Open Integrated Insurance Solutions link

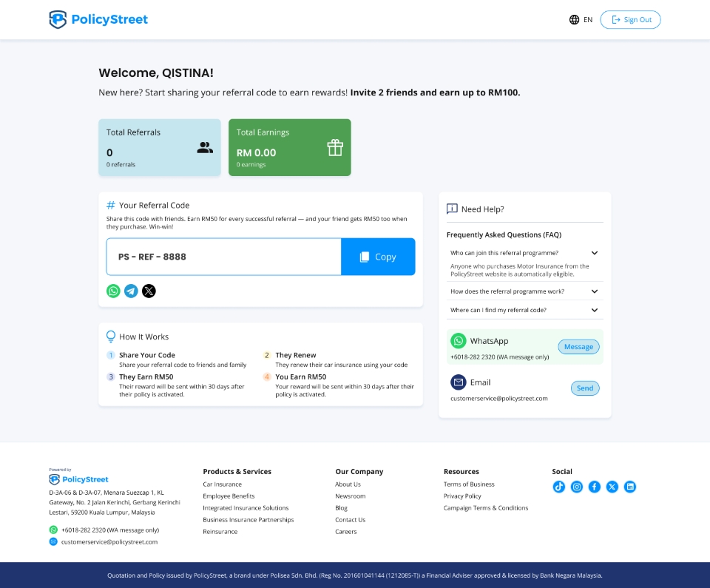pos(246,508)
